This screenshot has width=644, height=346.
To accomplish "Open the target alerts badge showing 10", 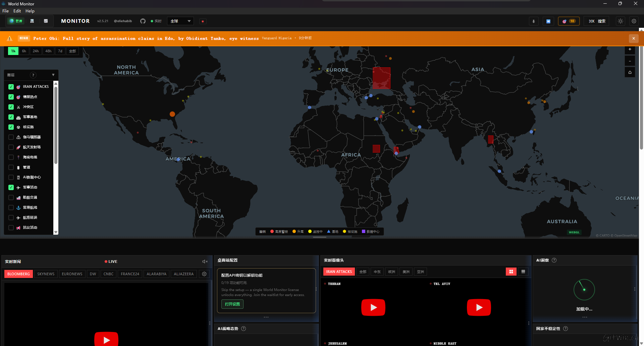I will [x=569, y=21].
